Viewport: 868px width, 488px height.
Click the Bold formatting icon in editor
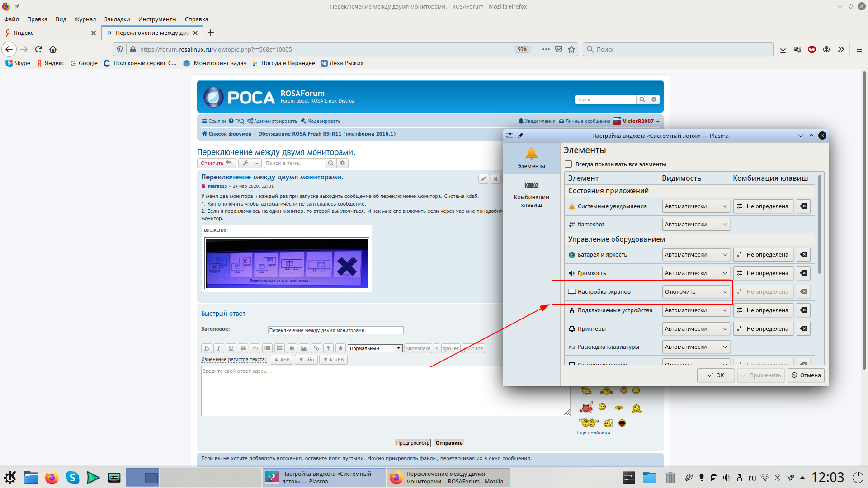click(207, 348)
